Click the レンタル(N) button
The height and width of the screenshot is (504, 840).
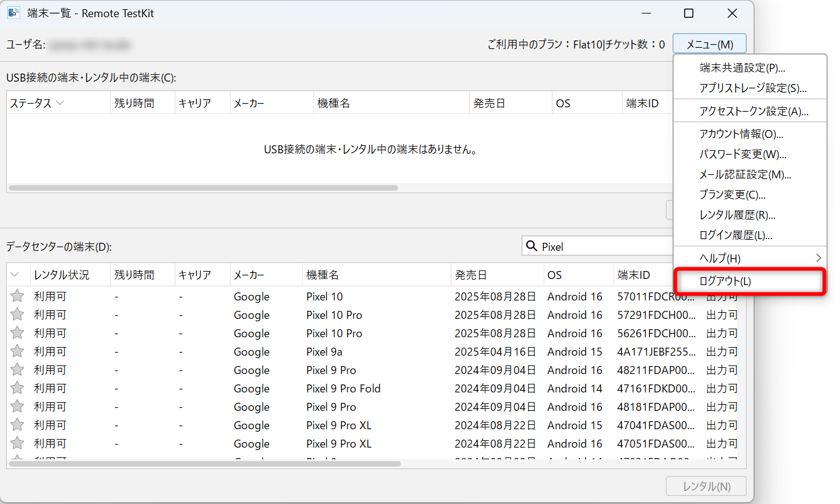(x=706, y=486)
